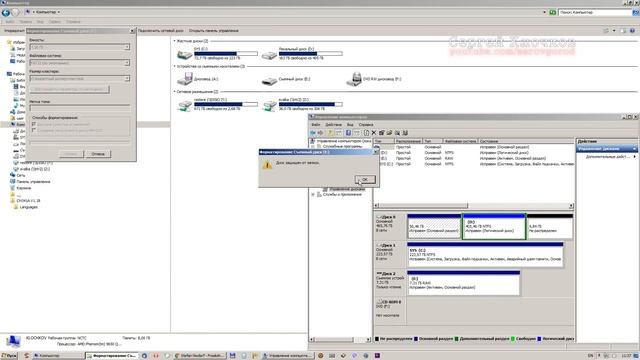The width and height of the screenshot is (640, 360).
Task: Collapse the Управление дисками actions header
Action: (x=634, y=149)
